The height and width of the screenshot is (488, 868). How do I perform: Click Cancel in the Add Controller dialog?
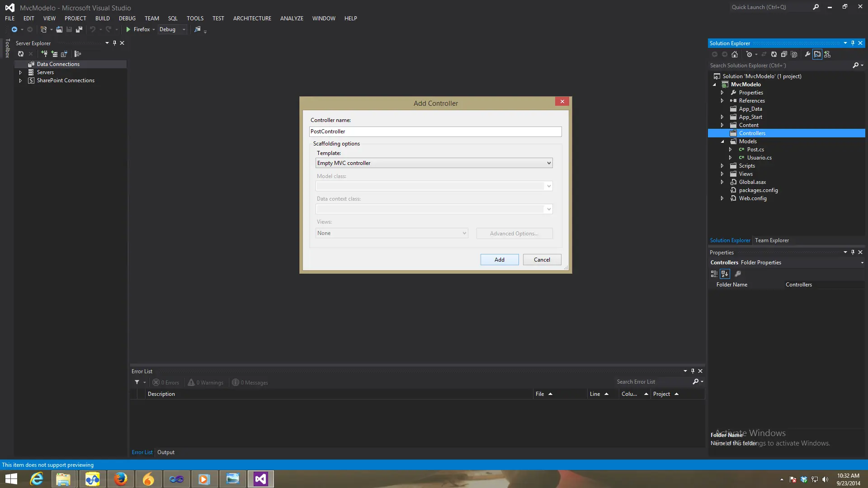(x=542, y=260)
